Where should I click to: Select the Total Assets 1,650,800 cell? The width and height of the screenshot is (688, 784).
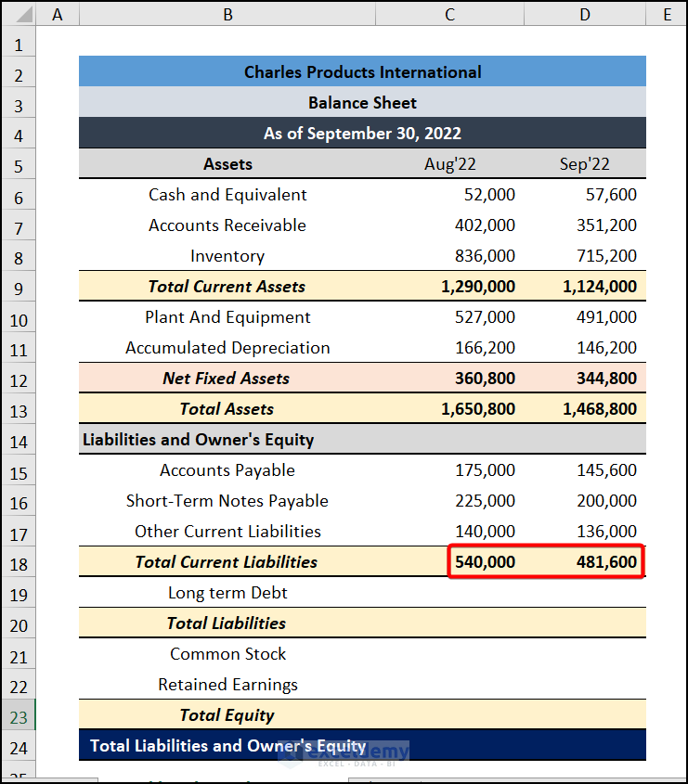479,409
